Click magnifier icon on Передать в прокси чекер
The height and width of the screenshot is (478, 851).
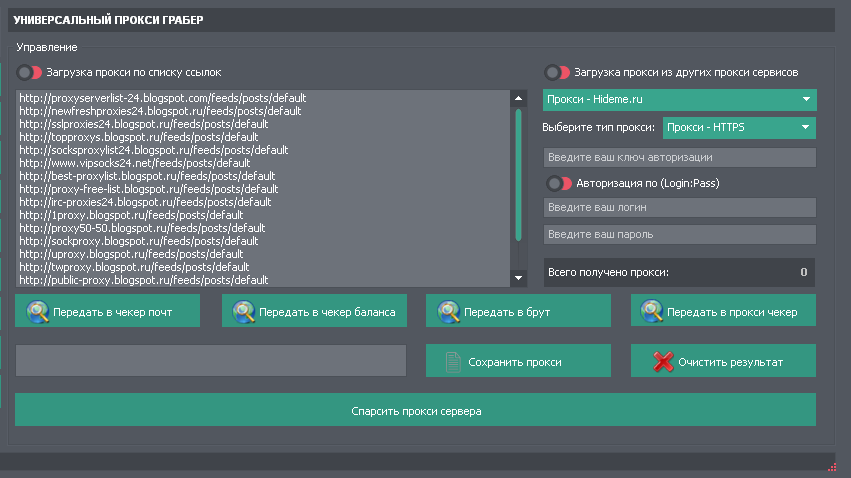tap(653, 312)
